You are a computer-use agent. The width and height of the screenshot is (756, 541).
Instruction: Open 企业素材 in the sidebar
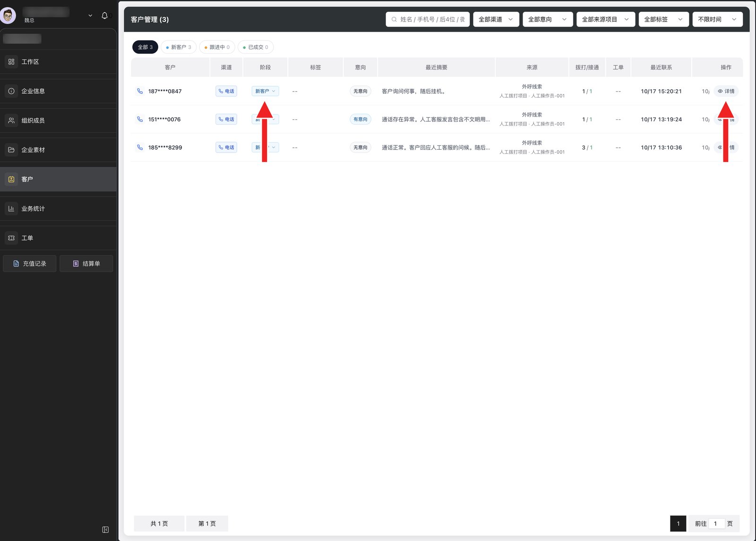(58, 150)
